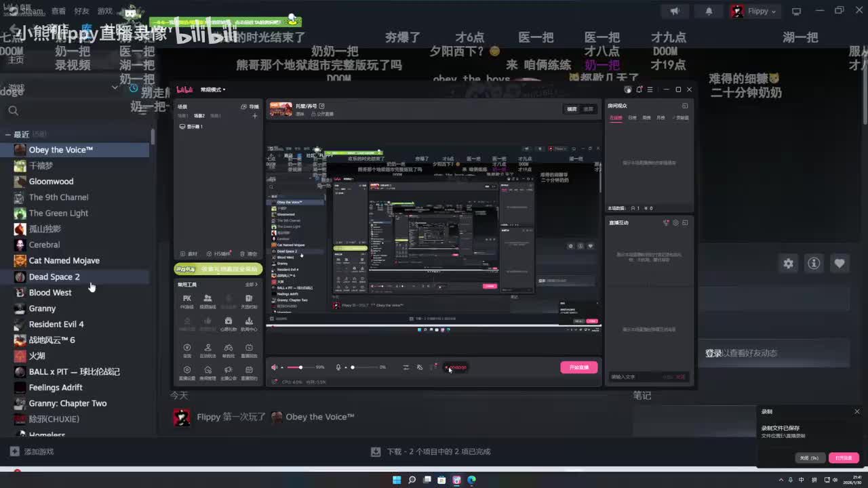Select the 显示器 1 source

coord(191,127)
